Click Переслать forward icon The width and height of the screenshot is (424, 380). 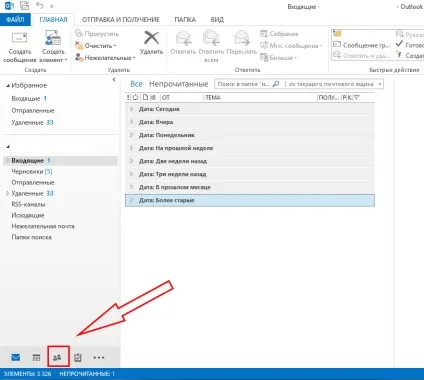tap(242, 38)
